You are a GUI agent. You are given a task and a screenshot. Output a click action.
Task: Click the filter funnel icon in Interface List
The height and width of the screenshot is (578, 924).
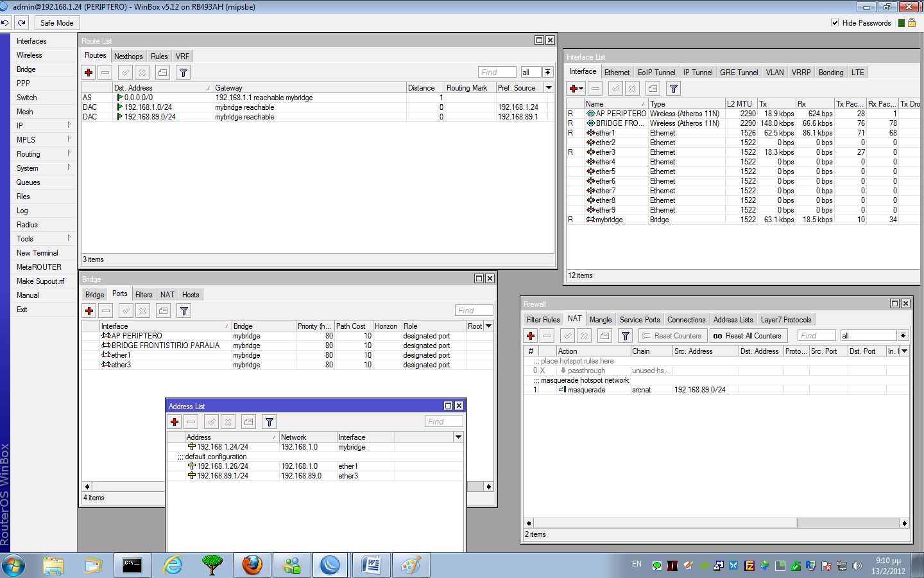click(x=673, y=89)
